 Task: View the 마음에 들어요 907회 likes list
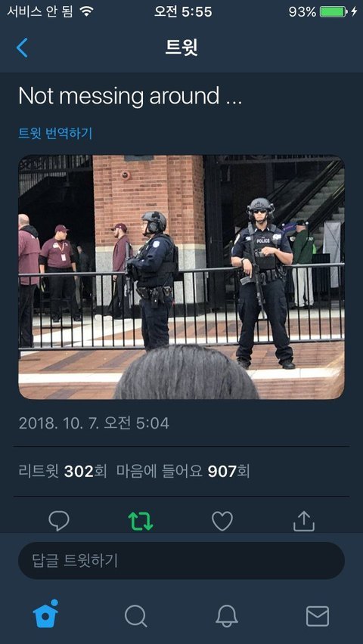click(183, 471)
